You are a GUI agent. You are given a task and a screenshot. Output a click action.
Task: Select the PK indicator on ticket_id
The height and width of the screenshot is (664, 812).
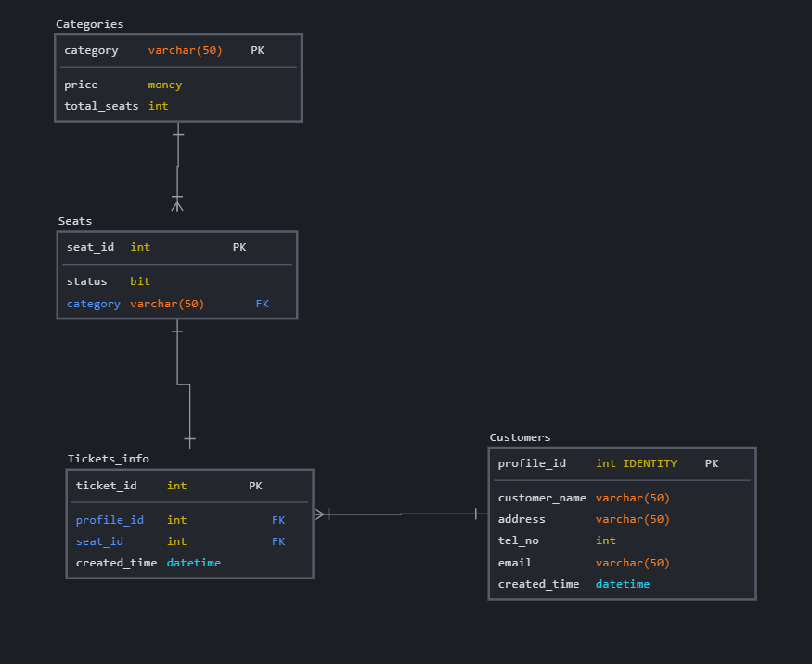click(x=255, y=485)
